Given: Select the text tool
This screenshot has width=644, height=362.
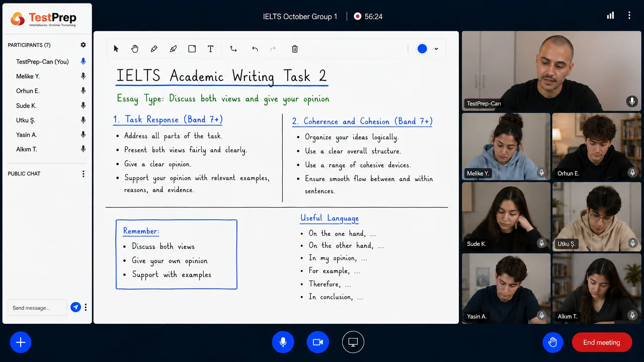Looking at the screenshot, I should click(x=211, y=49).
